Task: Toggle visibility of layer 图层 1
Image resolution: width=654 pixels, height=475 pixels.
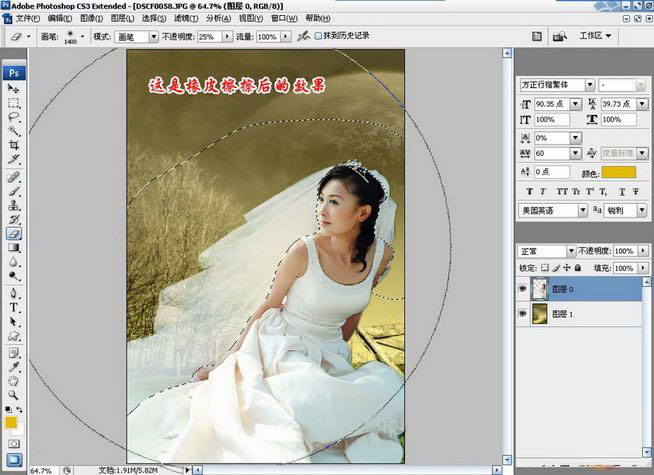Action: (x=524, y=313)
